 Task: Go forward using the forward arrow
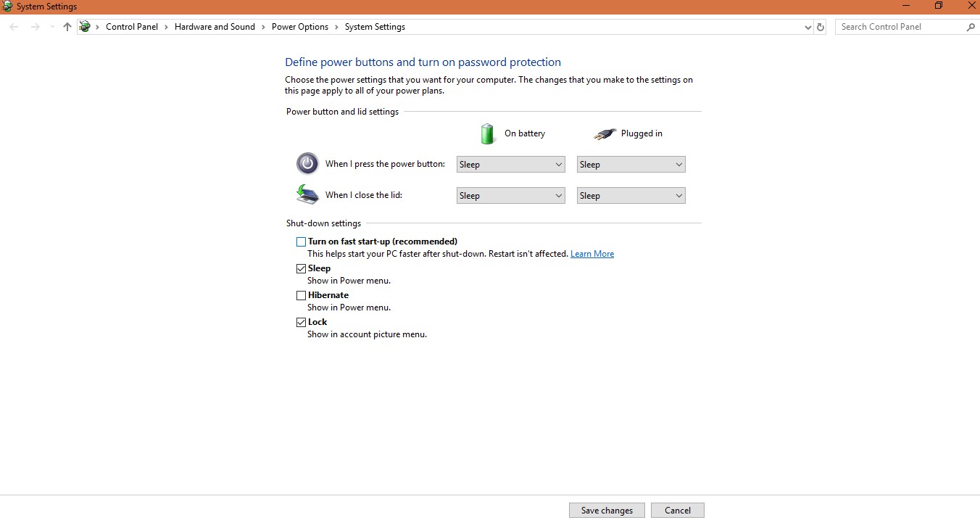(36, 27)
